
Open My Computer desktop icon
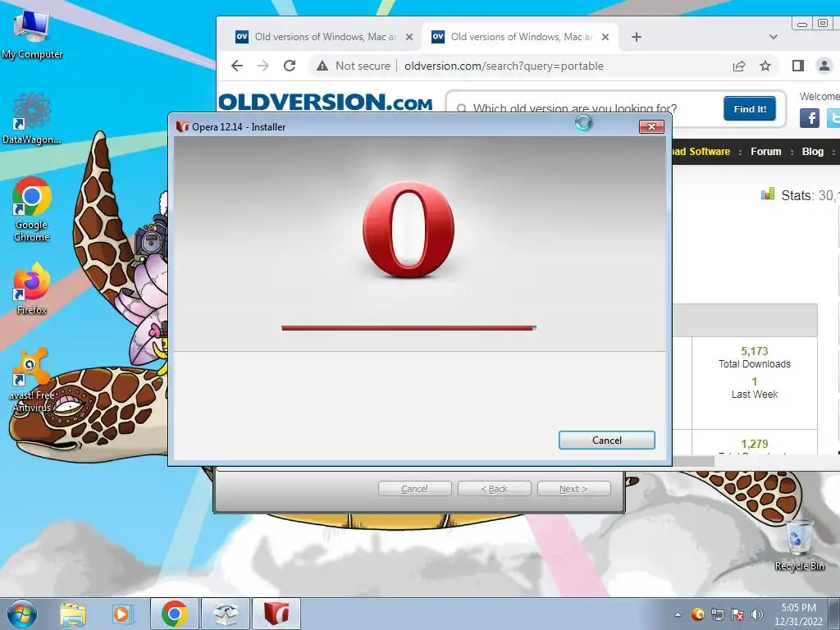tap(32, 33)
